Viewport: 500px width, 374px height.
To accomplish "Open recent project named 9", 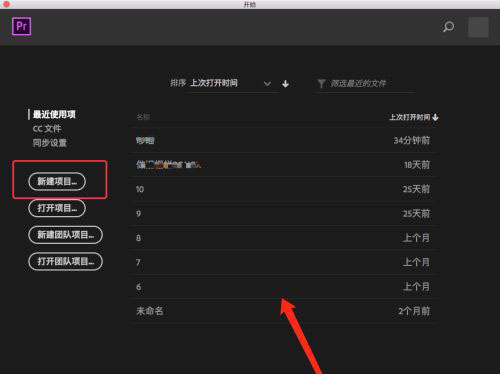I will click(283, 214).
